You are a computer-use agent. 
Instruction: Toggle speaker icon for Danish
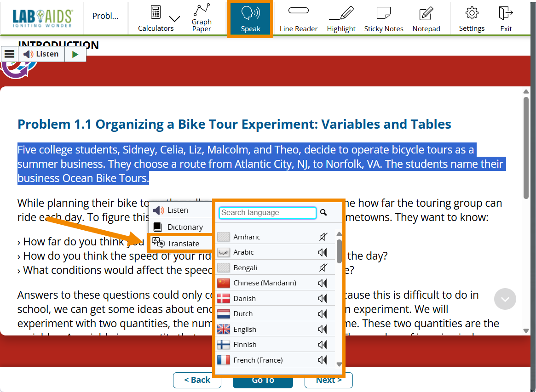pos(323,299)
